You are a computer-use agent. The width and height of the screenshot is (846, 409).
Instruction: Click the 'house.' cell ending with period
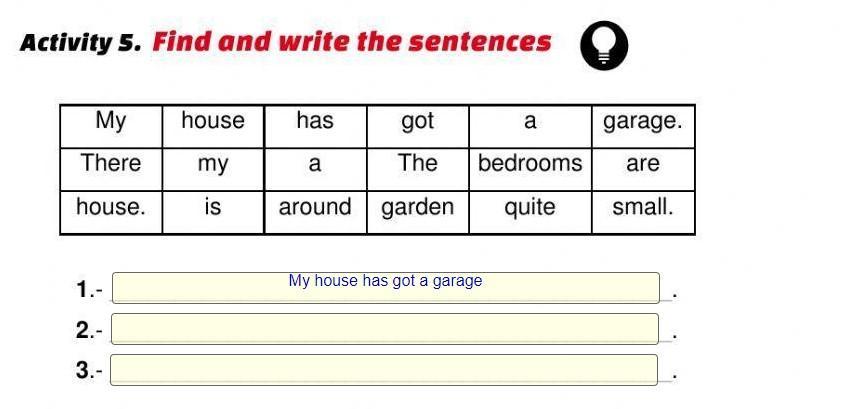pyautogui.click(x=111, y=208)
